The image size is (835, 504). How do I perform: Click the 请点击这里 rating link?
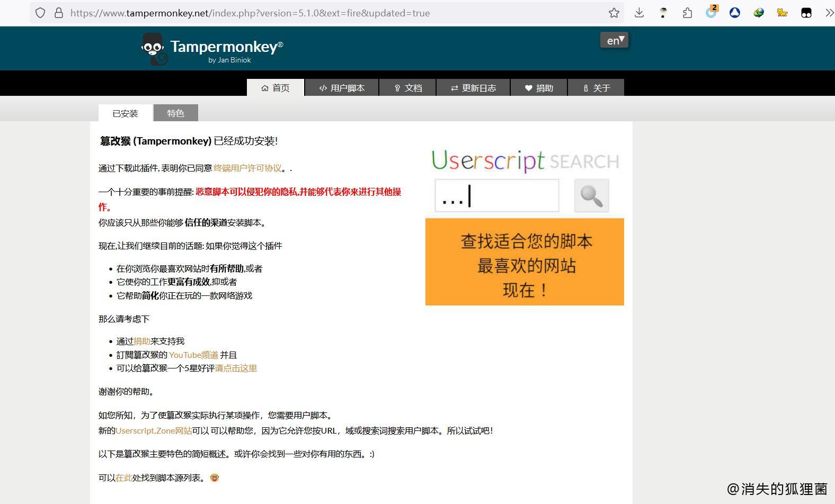[x=236, y=368]
